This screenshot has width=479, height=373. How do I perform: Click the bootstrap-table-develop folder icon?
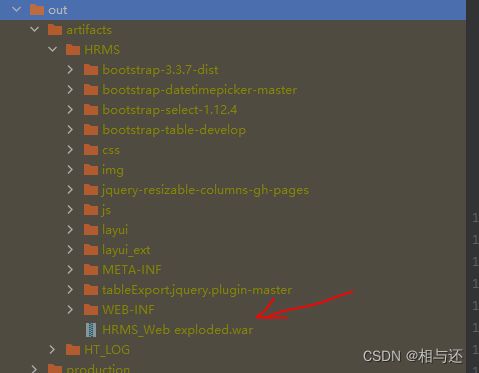91,130
